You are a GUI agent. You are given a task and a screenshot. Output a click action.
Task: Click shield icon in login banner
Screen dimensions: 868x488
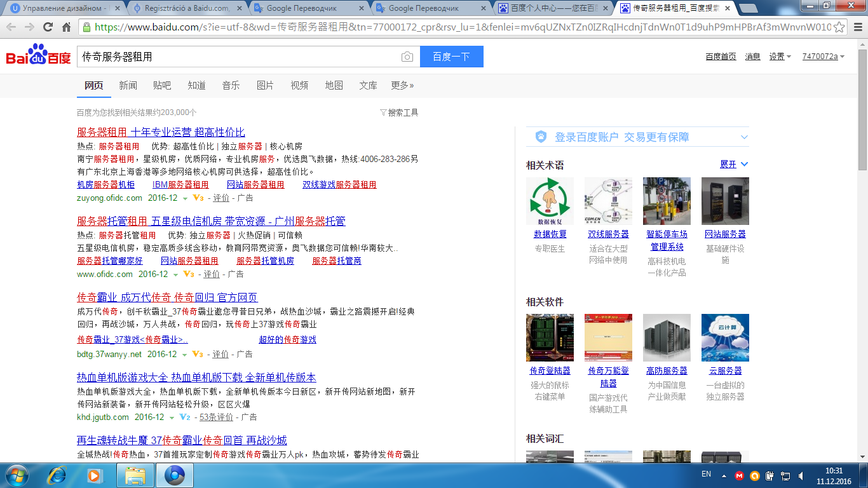(x=541, y=137)
